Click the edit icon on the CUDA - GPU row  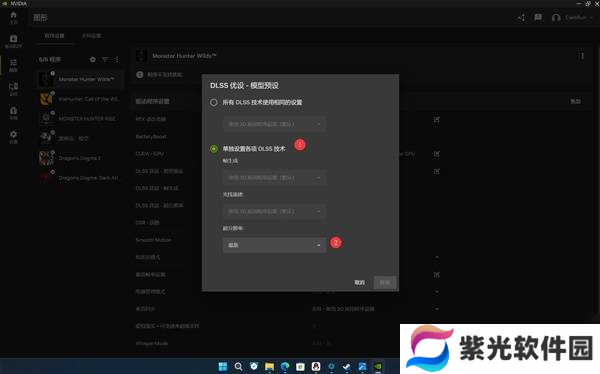(436, 154)
